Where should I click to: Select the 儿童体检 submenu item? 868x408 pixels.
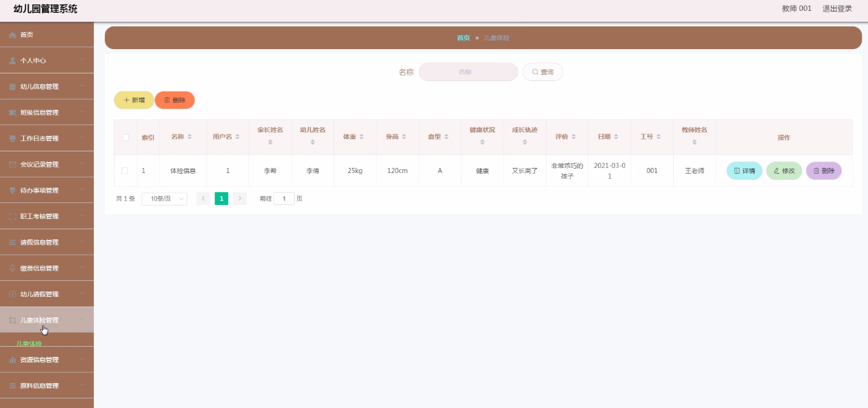coord(29,344)
